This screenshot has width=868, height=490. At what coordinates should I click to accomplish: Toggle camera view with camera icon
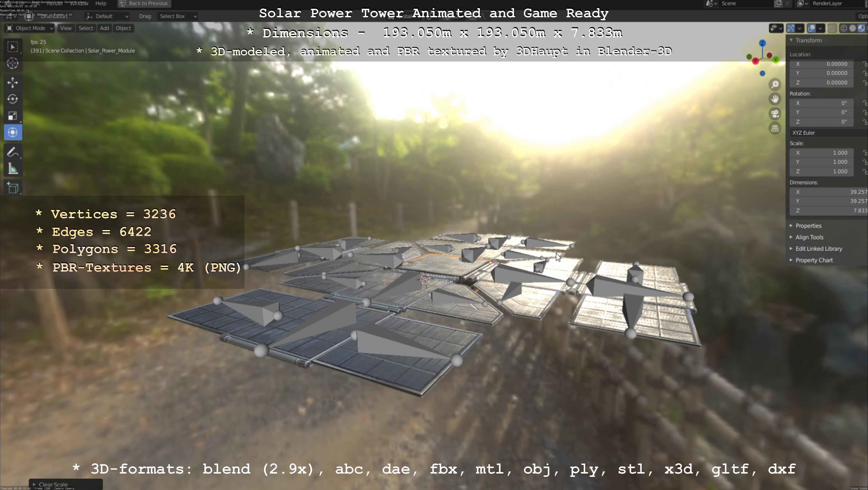point(775,114)
